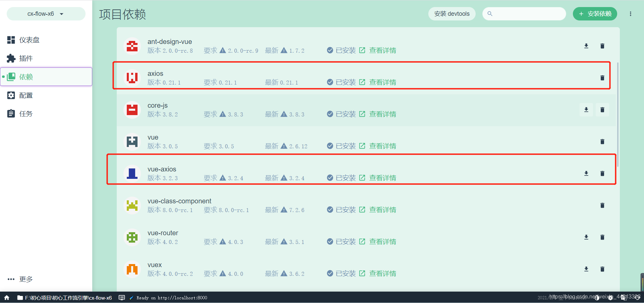Click the 安装依赖 button
The height and width of the screenshot is (303, 644).
click(x=595, y=14)
